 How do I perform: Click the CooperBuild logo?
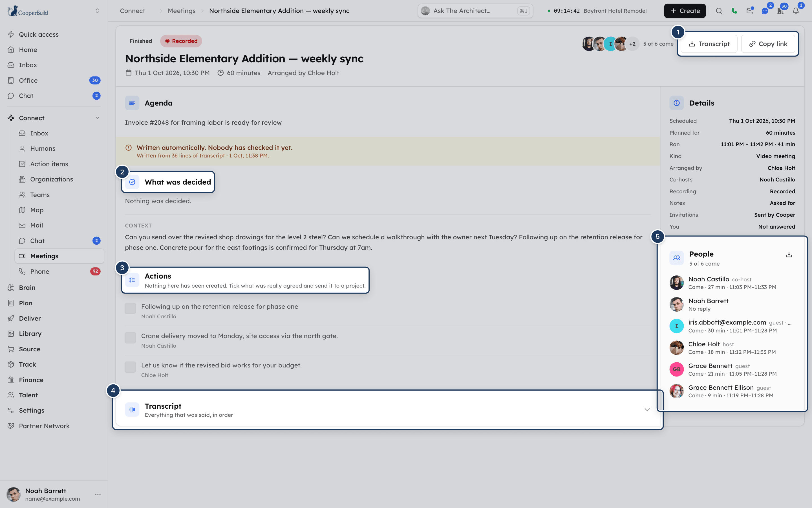[x=28, y=11]
